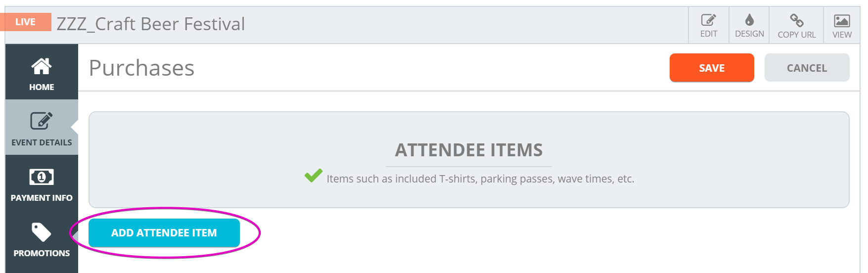
Task: Open Design via the droplet icon
Action: pyautogui.click(x=749, y=20)
